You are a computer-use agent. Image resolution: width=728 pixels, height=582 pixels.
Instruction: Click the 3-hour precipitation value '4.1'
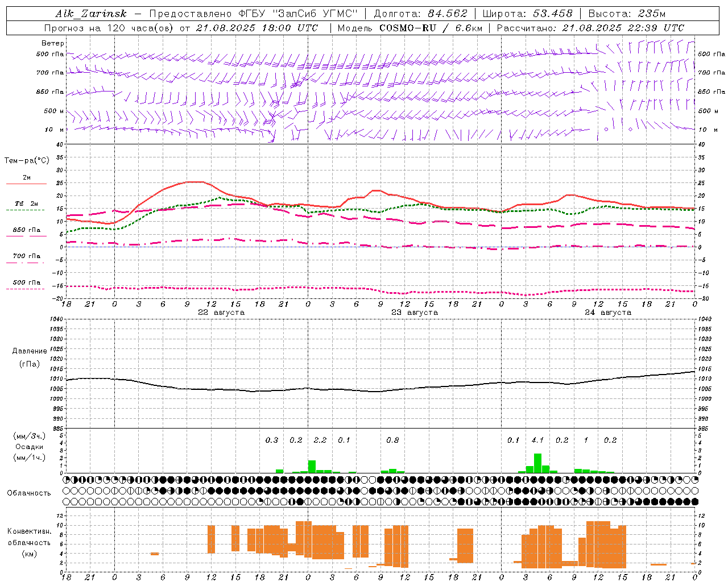tap(537, 440)
